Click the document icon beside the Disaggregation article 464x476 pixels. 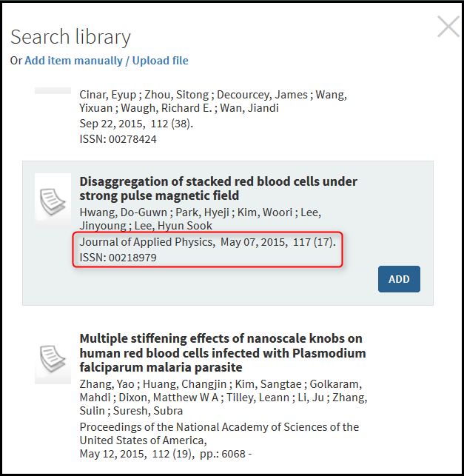tap(53, 200)
